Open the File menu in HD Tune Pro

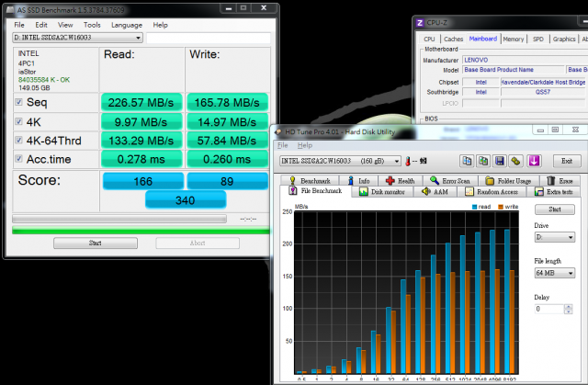(282, 145)
